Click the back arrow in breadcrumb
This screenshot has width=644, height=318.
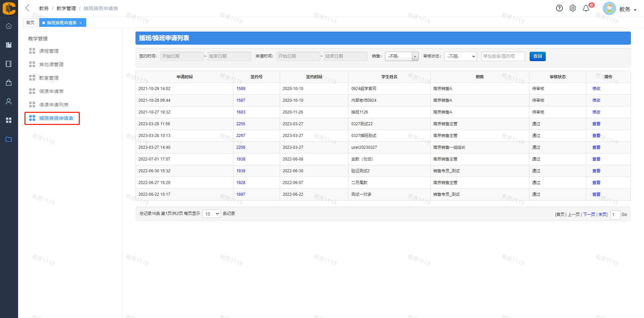click(28, 8)
